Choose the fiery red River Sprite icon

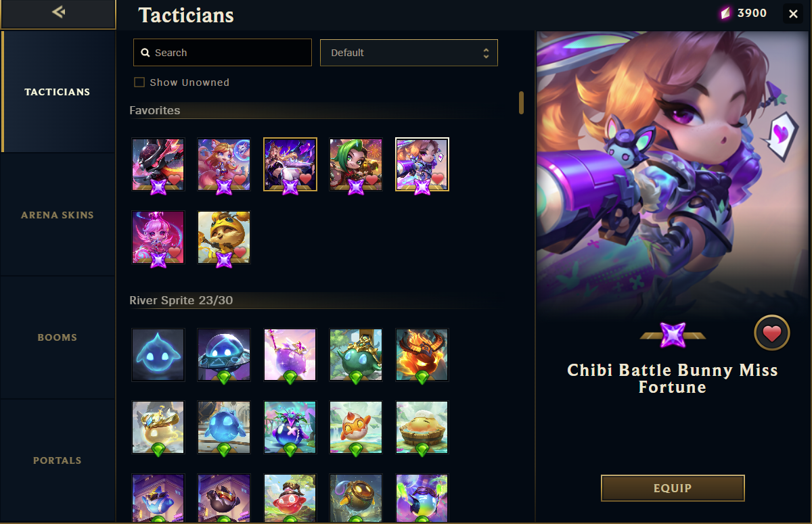coord(422,355)
